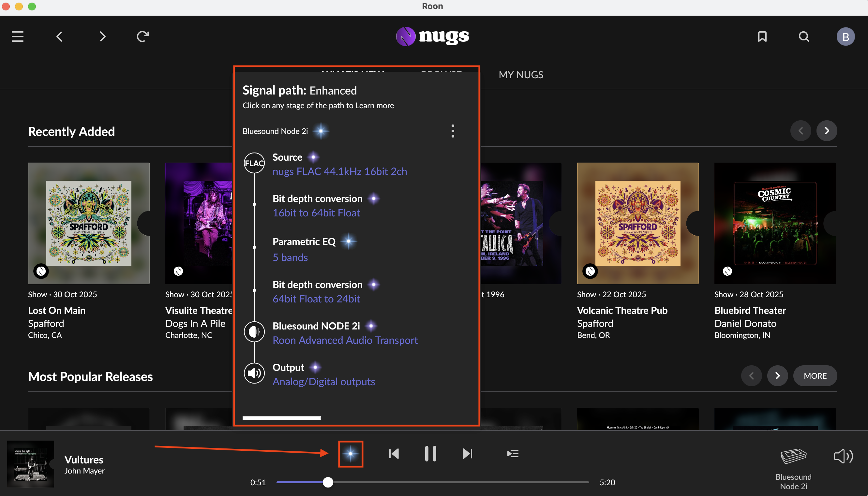This screenshot has height=496, width=868.
Task: Advance Most Popular Releases carousel right
Action: 777,376
